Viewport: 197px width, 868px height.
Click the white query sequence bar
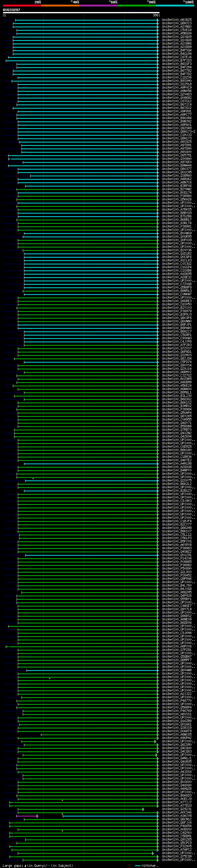81,12
